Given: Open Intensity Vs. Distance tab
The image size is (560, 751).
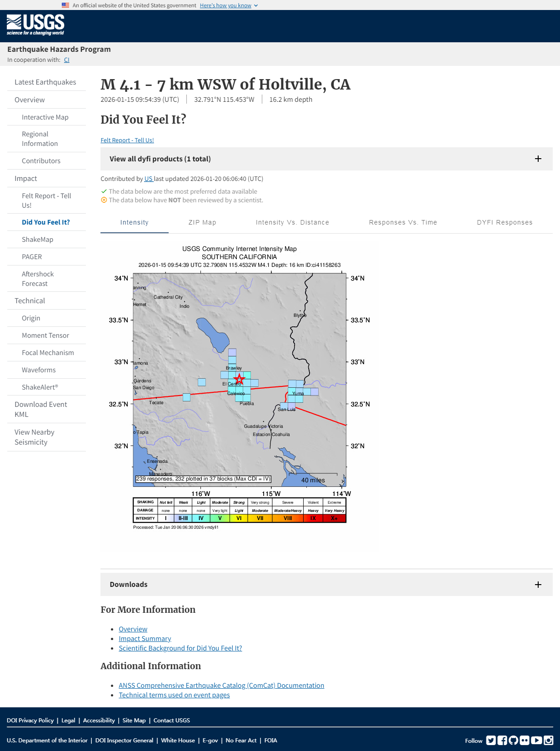Looking at the screenshot, I should (292, 222).
